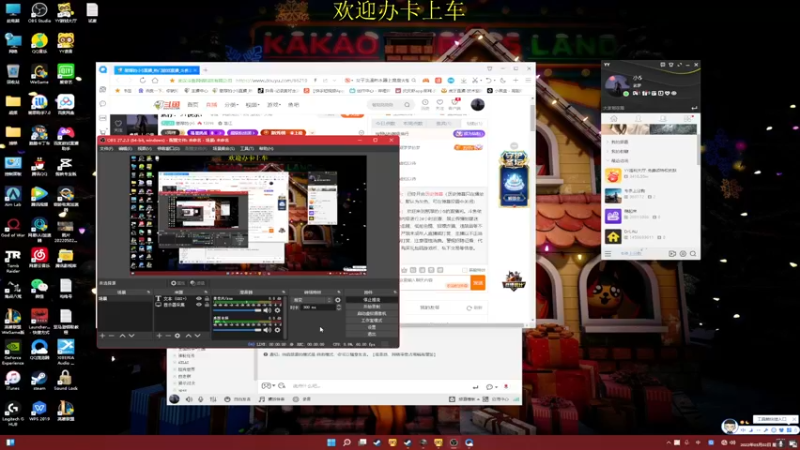This screenshot has width=800, height=450.
Task: Open the Logitech G HUB desktop shortcut
Action: 13,413
